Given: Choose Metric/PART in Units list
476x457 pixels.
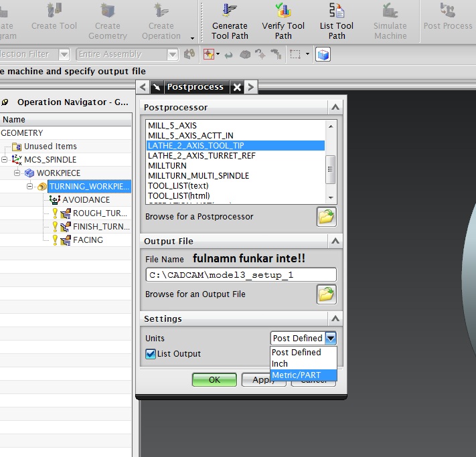Looking at the screenshot, I should click(303, 375).
